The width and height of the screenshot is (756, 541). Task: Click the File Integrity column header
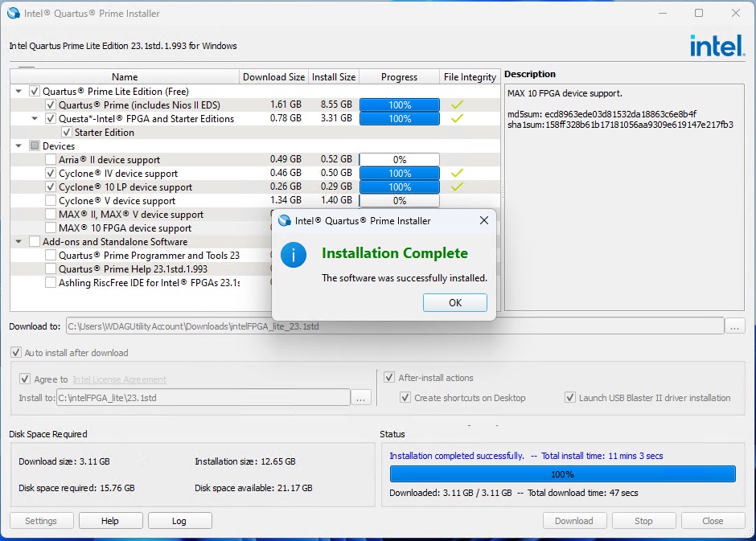point(470,77)
